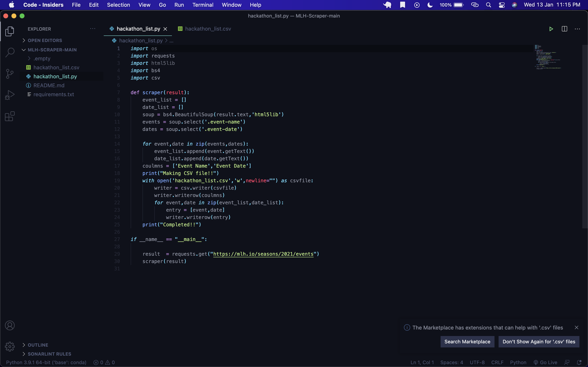This screenshot has height=367, width=588.
Task: Expand the OPEN EDITORS section
Action: (45, 40)
